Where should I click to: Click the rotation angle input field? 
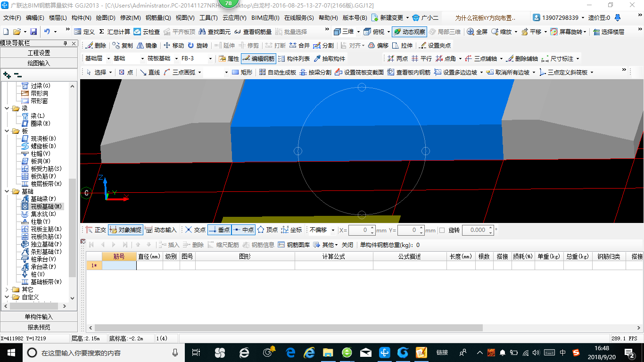tap(478, 230)
